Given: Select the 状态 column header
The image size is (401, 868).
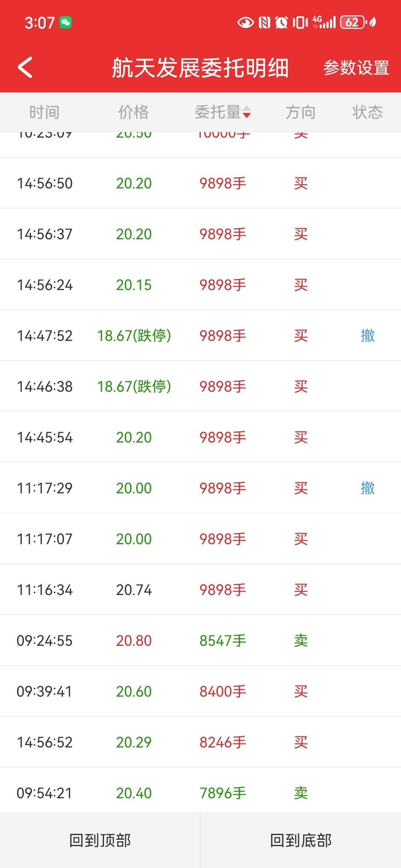Looking at the screenshot, I should click(368, 112).
